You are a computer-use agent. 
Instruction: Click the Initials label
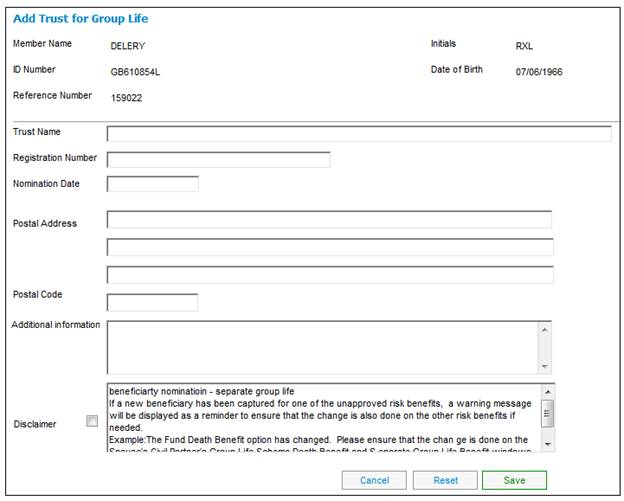[443, 44]
